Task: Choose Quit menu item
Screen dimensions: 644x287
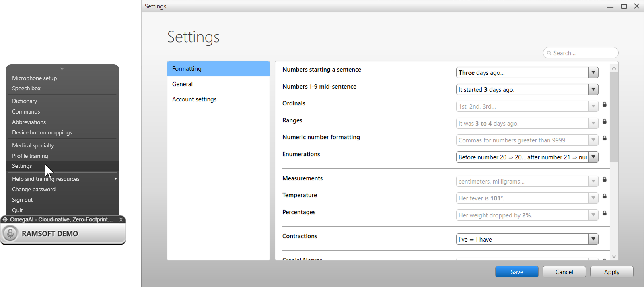Action: pyautogui.click(x=63, y=210)
